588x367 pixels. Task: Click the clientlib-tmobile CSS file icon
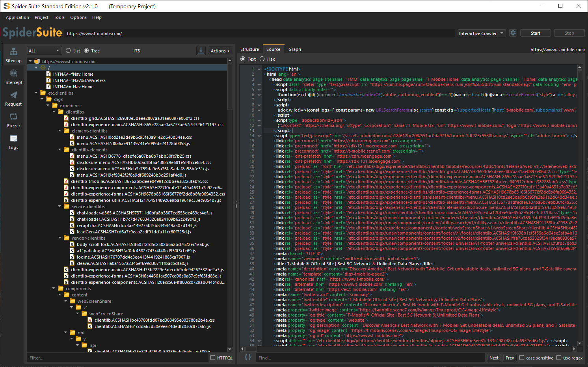66,181
